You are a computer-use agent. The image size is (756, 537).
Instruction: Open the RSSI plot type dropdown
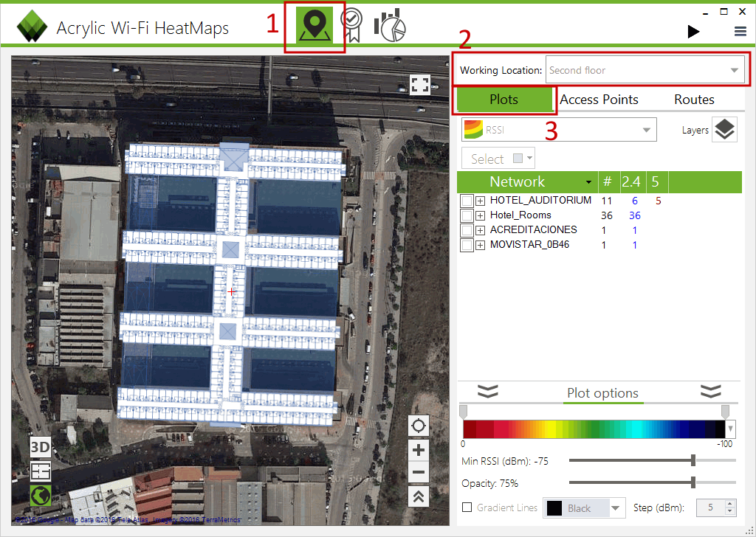click(559, 130)
